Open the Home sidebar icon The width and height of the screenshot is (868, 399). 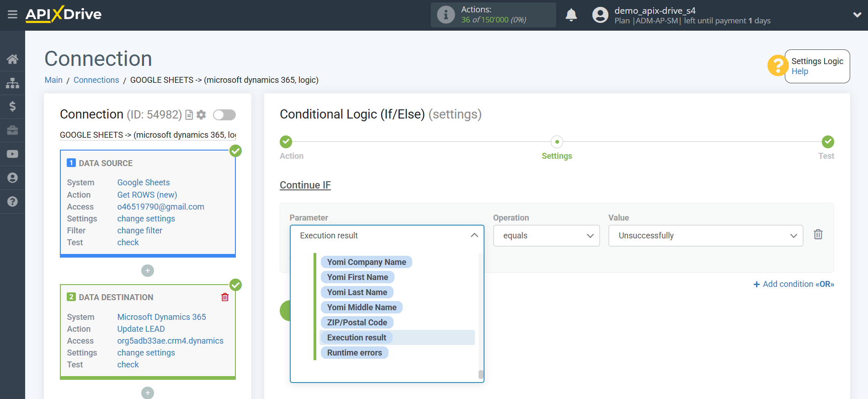[x=12, y=59]
